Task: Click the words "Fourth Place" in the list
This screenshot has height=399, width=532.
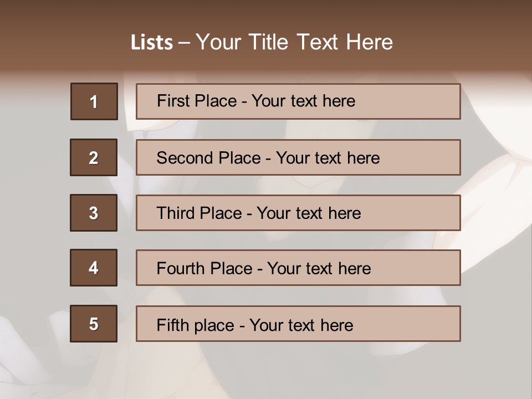Action: 204,269
